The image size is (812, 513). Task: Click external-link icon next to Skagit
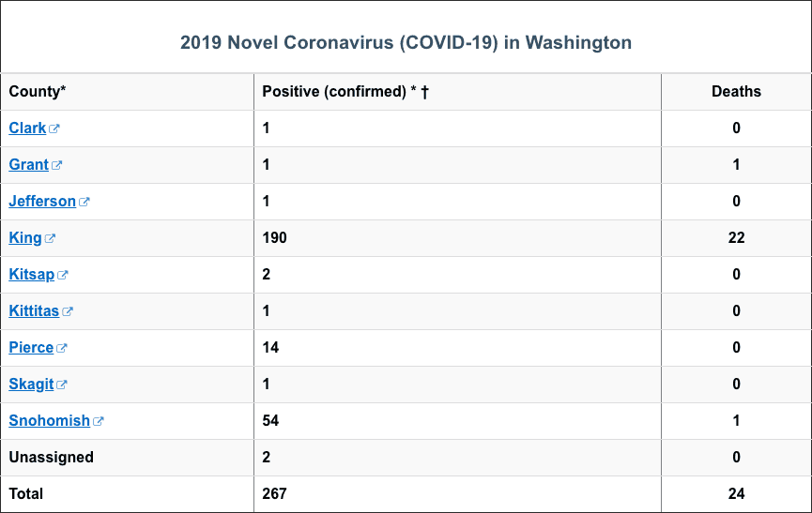tap(62, 385)
